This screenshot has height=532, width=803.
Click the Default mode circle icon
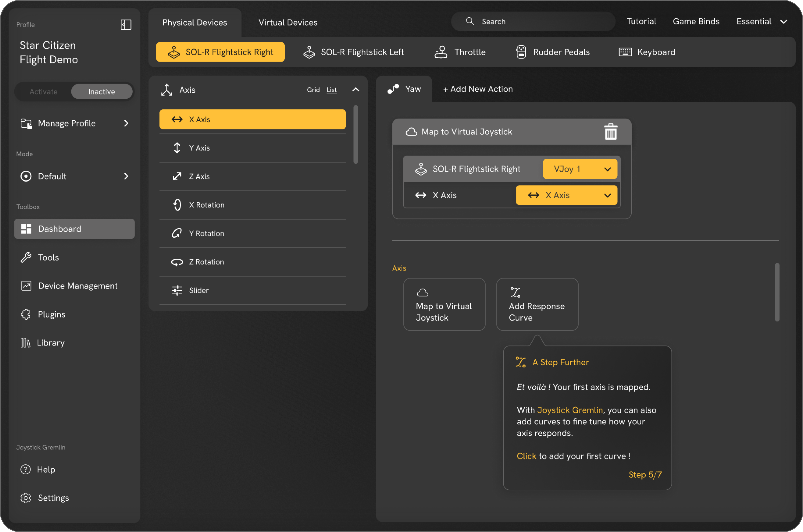(x=26, y=176)
